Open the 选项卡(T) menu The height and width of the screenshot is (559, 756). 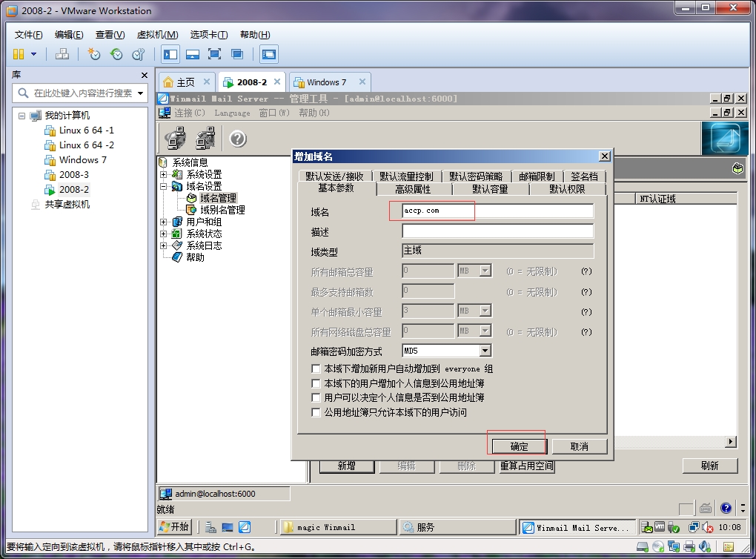209,35
